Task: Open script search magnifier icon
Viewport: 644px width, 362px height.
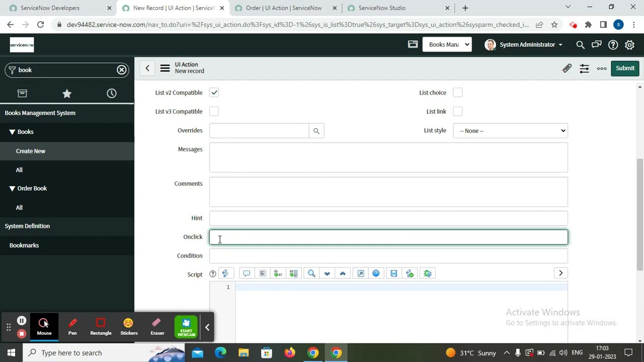Action: pos(311,274)
